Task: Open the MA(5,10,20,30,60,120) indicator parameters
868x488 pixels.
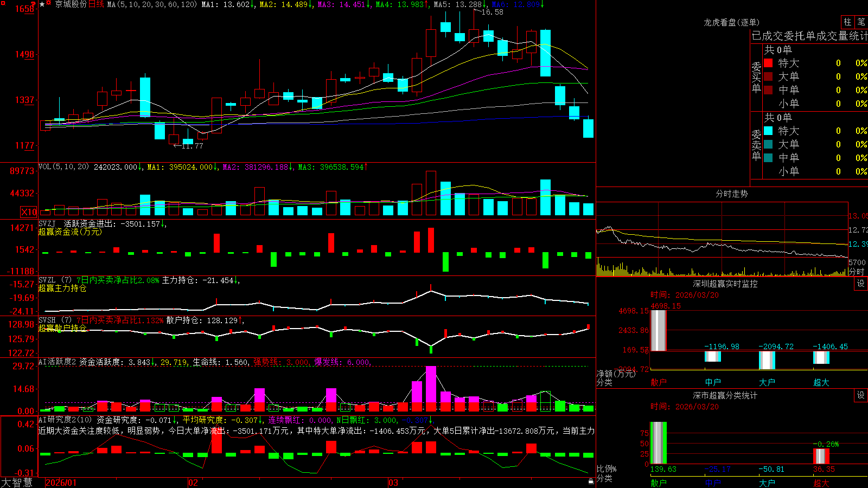Action: (152, 4)
